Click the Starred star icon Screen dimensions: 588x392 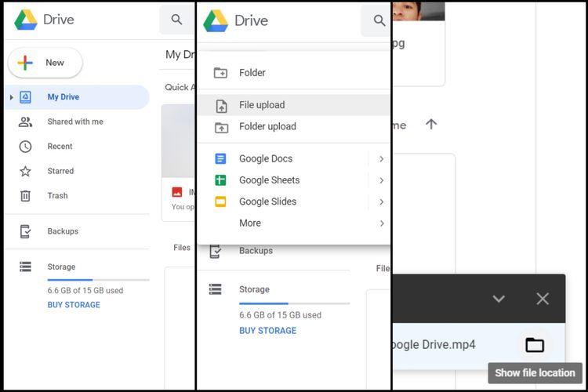[x=25, y=171]
